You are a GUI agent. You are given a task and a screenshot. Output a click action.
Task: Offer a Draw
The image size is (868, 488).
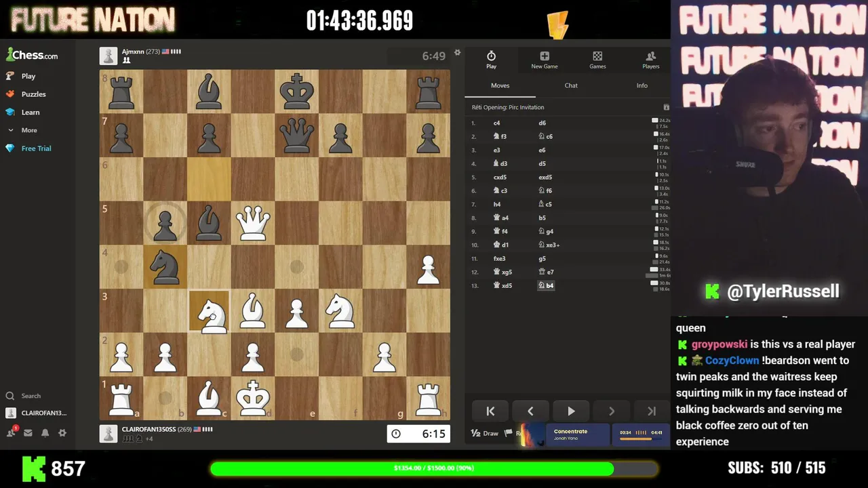point(485,433)
